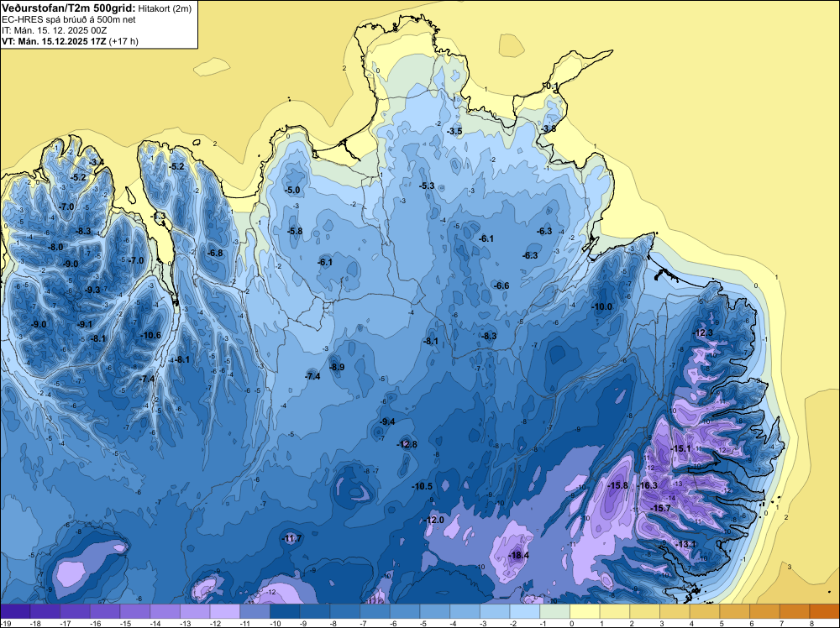Select the -5.0 temperature value
This screenshot has width=840, height=628.
point(292,190)
